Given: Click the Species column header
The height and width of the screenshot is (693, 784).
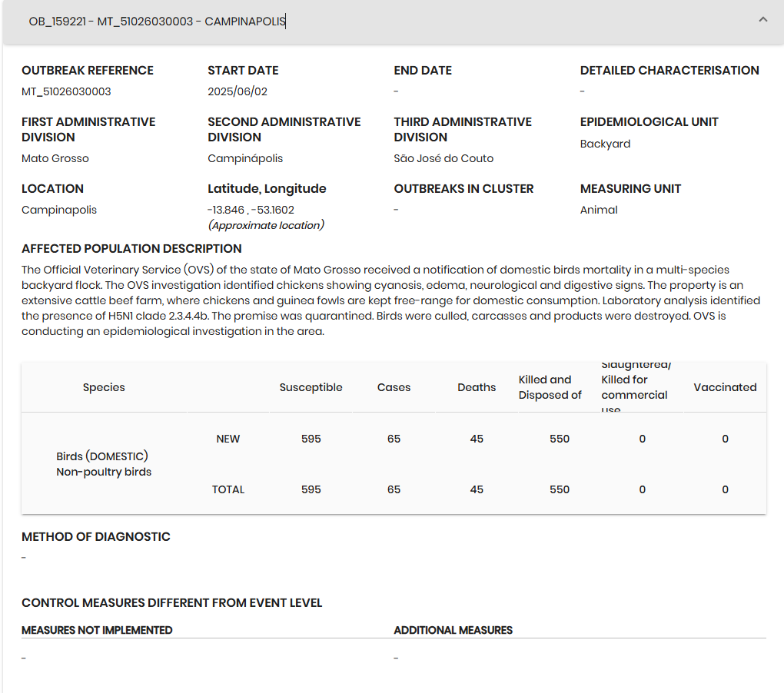Looking at the screenshot, I should click(x=104, y=387).
